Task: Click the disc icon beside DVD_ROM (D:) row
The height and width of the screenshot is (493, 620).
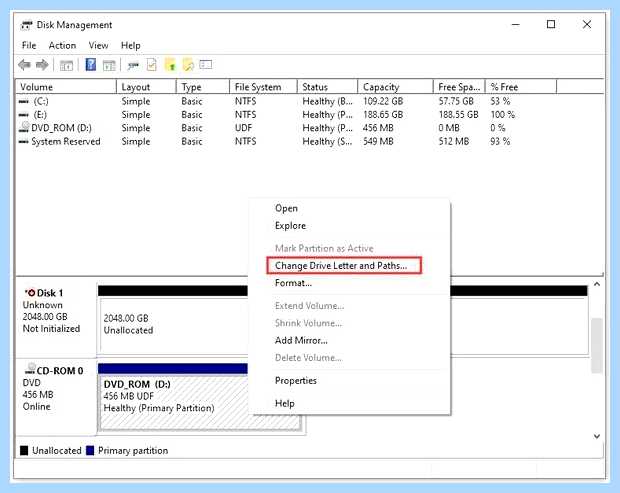Action: point(25,127)
